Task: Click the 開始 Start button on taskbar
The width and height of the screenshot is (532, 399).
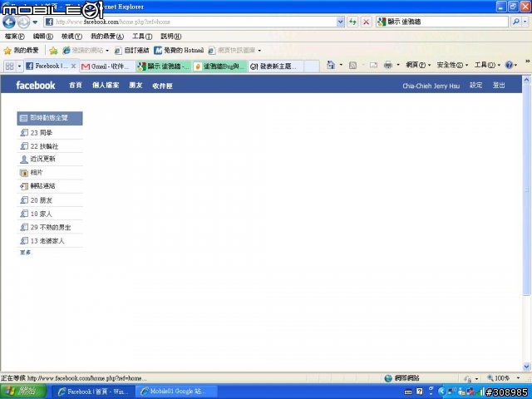Action: pos(23,392)
